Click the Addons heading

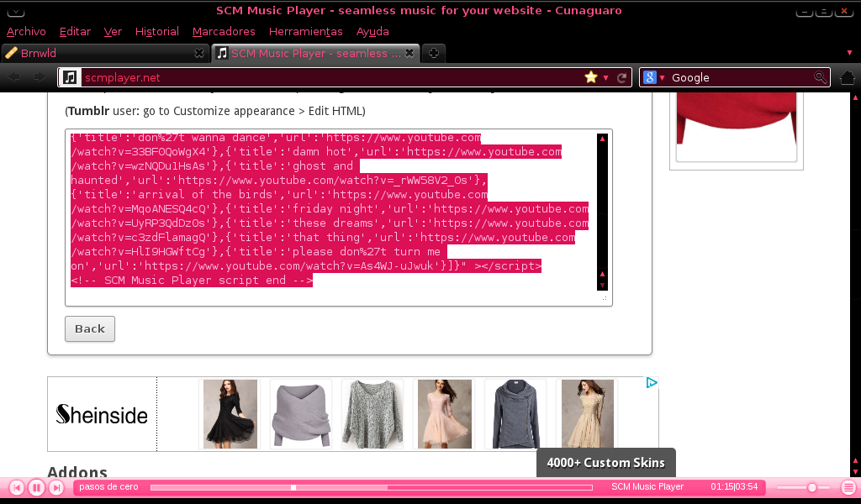click(77, 471)
